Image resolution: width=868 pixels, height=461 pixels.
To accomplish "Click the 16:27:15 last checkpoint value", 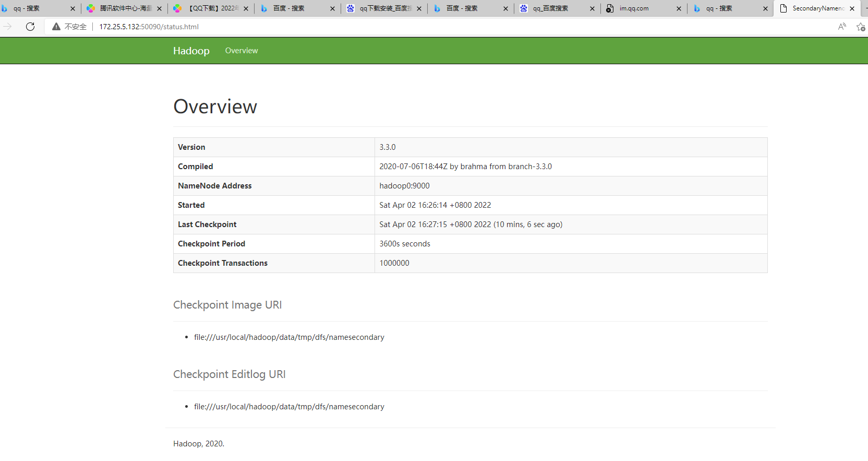I will [x=471, y=224].
